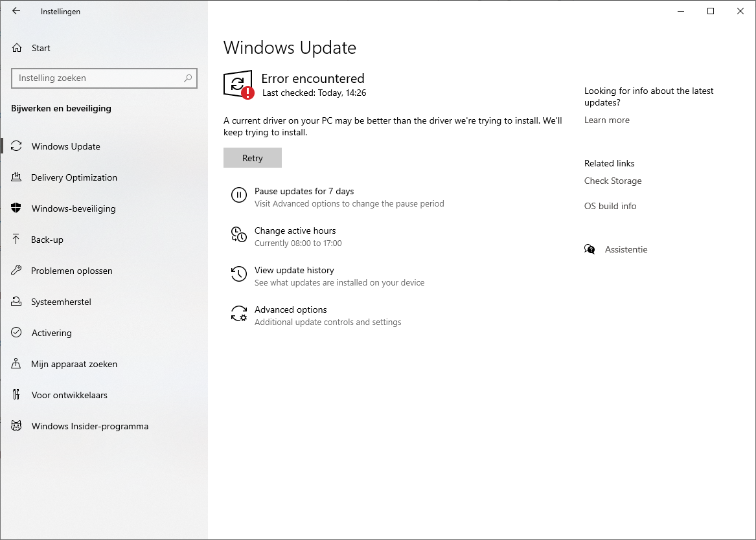This screenshot has width=756, height=540.
Task: Open Change active hours
Action: pyautogui.click(x=295, y=231)
